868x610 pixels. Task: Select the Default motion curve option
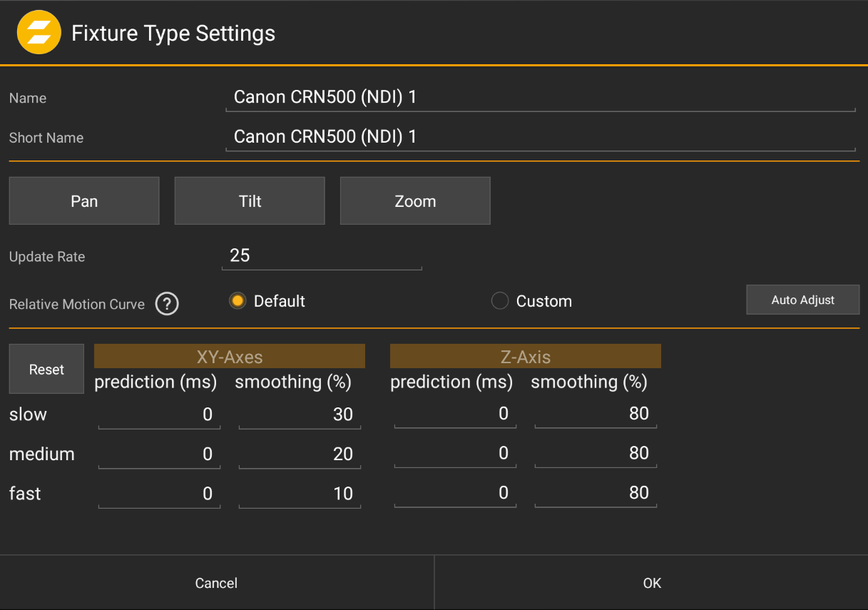tap(237, 301)
